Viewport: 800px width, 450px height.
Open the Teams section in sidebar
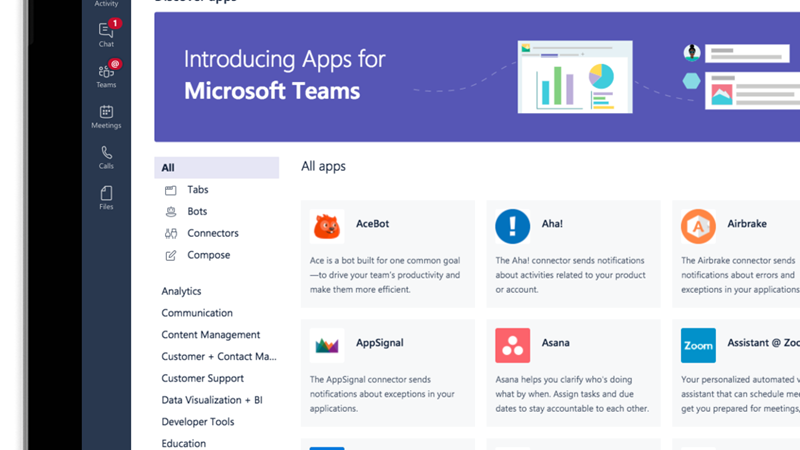coord(106,75)
